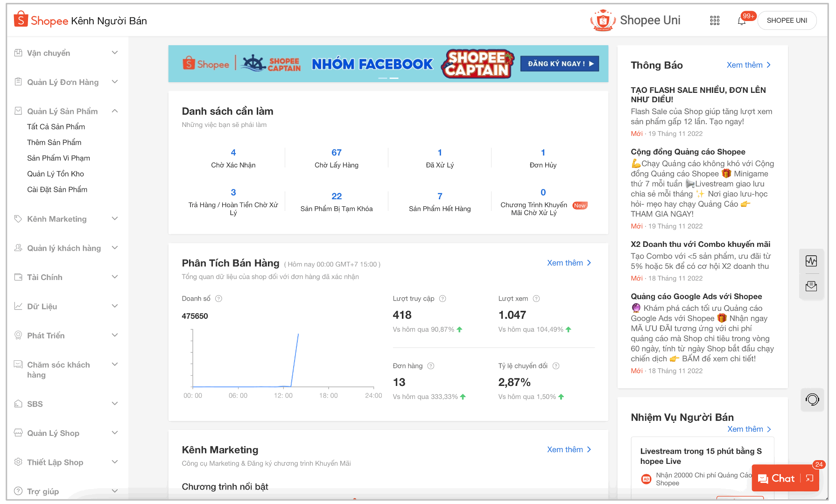Viewport: 836px width, 504px height.
Task: Click the Tỷ lệ chuyển đổi help icon
Action: (556, 366)
